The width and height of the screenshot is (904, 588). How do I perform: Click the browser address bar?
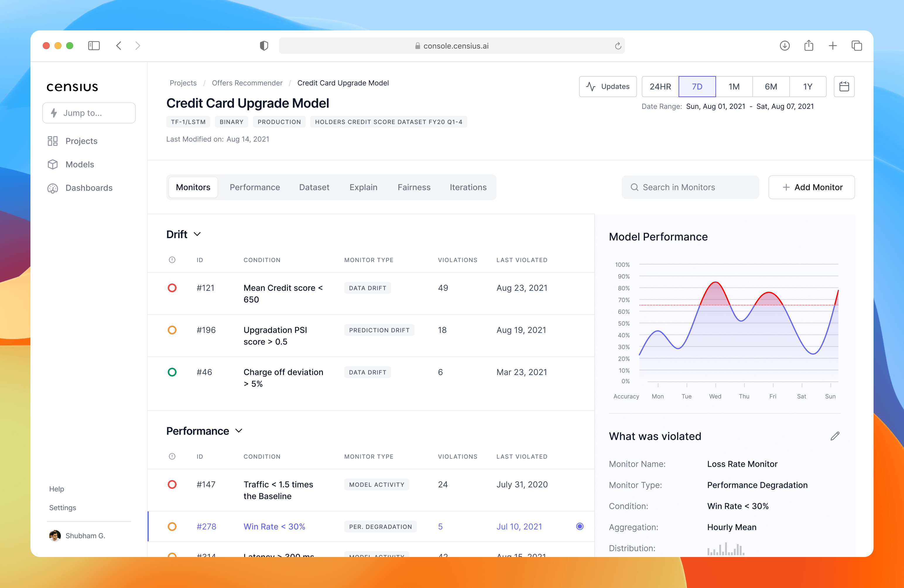pyautogui.click(x=452, y=46)
